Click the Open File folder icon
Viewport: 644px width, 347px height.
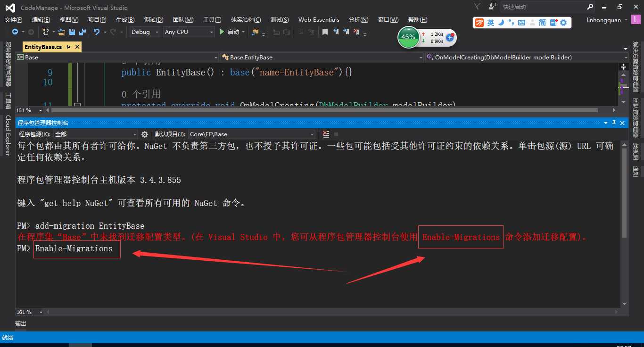[62, 32]
